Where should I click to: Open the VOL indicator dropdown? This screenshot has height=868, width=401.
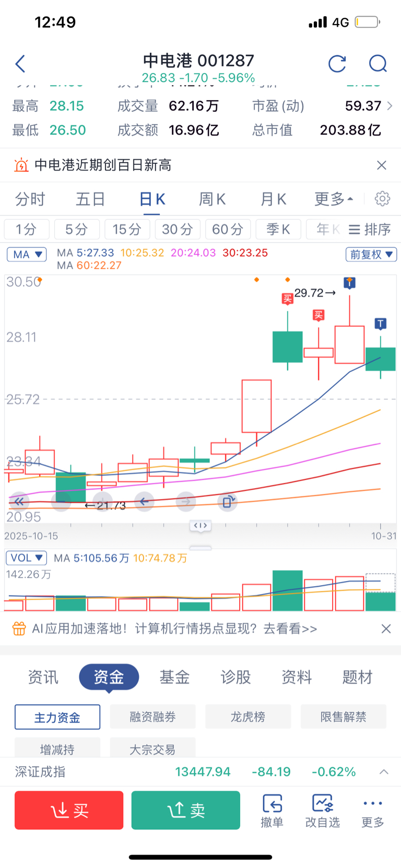[26, 557]
